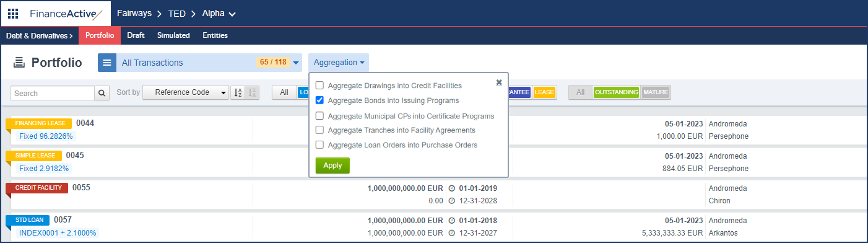Toggle the MATURE status filter
The image size is (868, 243).
tap(656, 92)
